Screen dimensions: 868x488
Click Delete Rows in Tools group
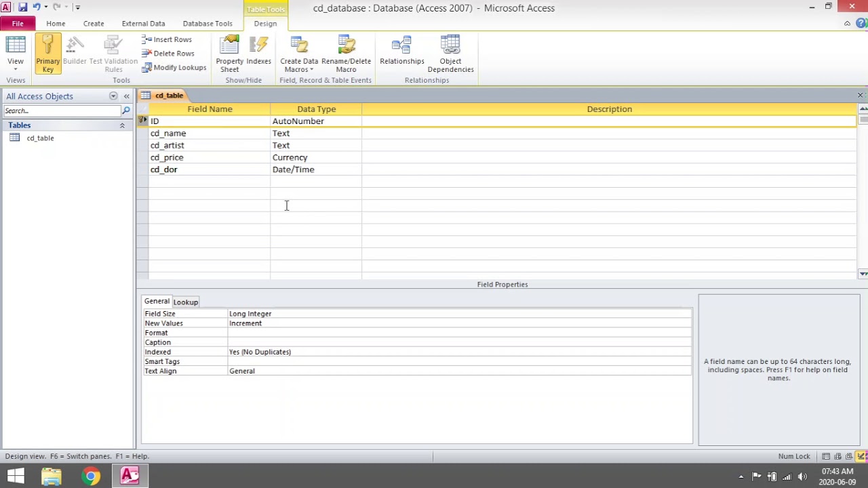point(168,54)
